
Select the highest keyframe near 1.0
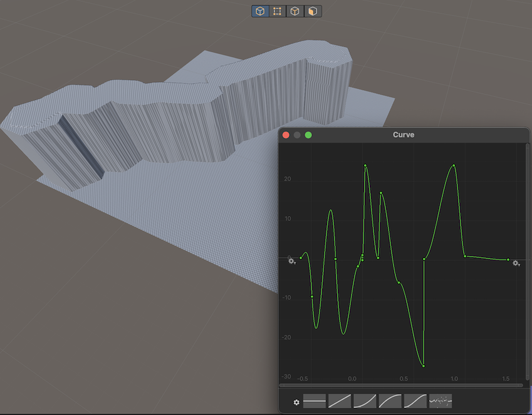(x=454, y=166)
